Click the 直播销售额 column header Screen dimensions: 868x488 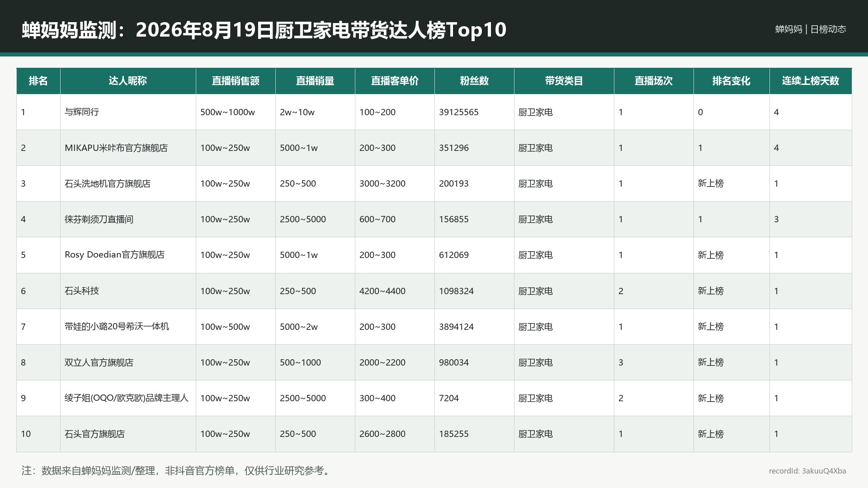(x=236, y=81)
